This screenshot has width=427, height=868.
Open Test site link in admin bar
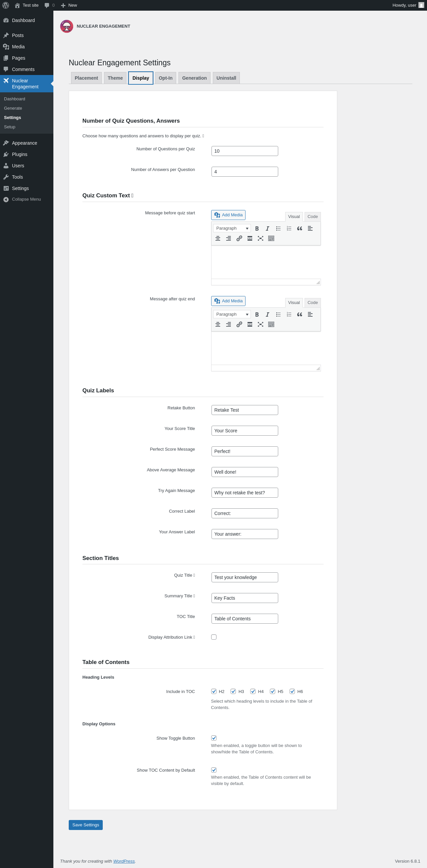click(27, 5)
